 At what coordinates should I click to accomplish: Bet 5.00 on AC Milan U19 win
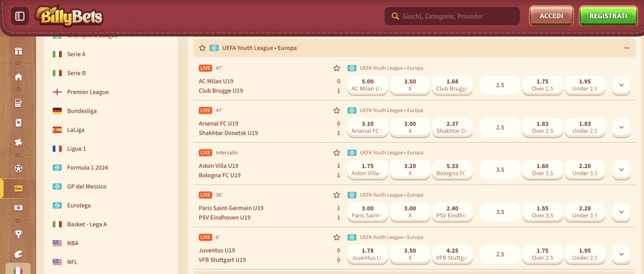pyautogui.click(x=367, y=85)
